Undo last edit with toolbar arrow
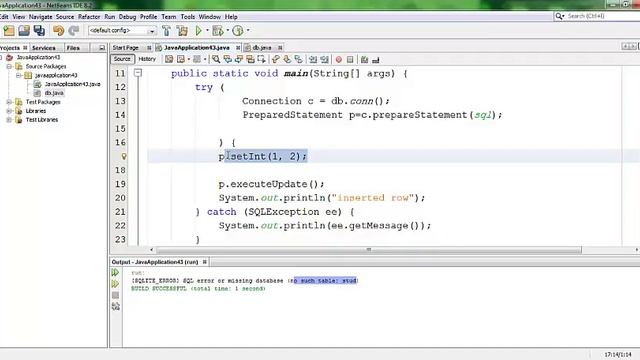 coord(59,31)
